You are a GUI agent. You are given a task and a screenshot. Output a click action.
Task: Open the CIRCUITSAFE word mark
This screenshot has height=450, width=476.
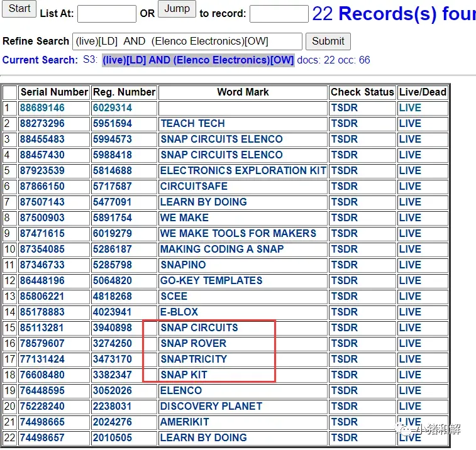click(194, 186)
